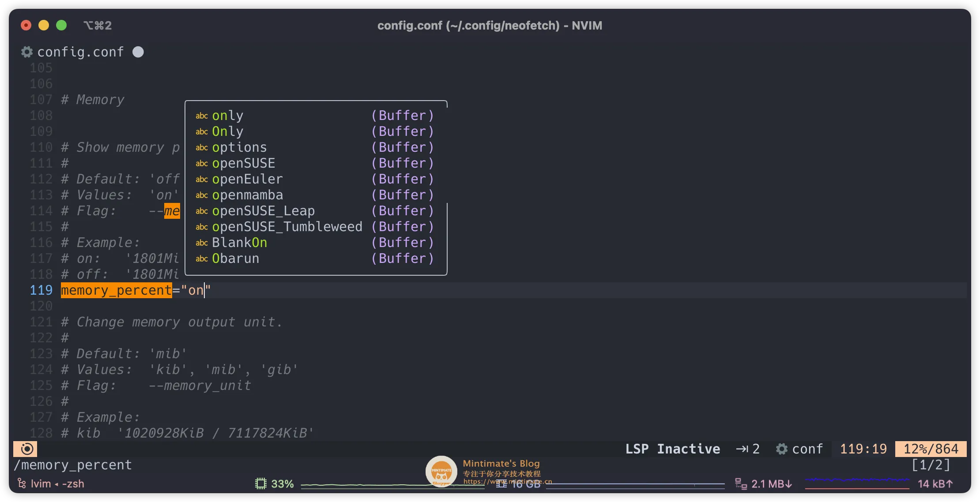Image resolution: width=980 pixels, height=502 pixels.
Task: Click (Buffer) source label of 'openSUSE' row
Action: pyautogui.click(x=403, y=163)
